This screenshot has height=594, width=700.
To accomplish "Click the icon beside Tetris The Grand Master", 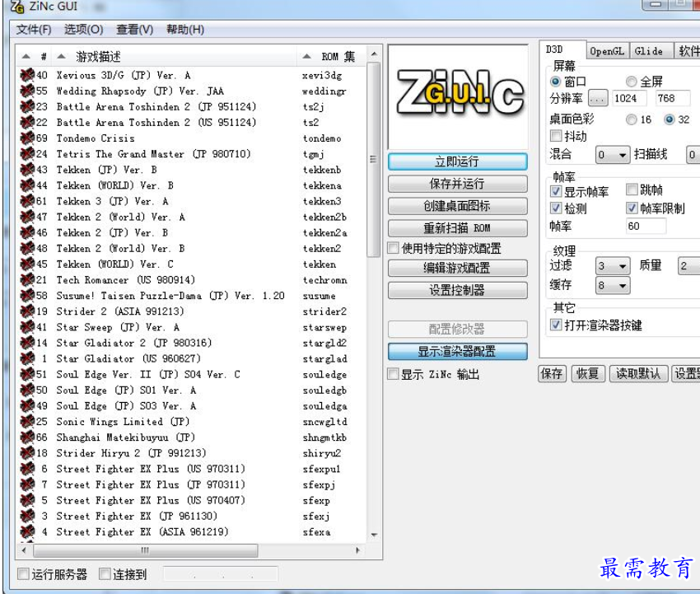I will coord(27,153).
